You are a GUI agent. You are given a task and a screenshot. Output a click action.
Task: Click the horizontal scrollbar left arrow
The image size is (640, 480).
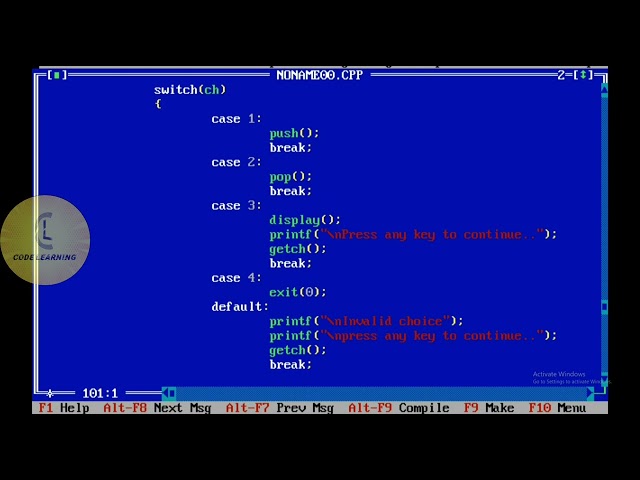coord(165,393)
